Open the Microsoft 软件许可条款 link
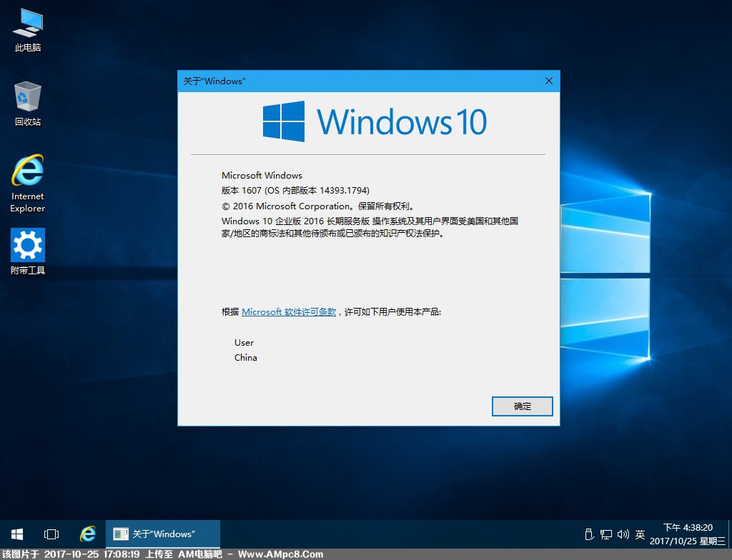This screenshot has width=732, height=560. [289, 311]
